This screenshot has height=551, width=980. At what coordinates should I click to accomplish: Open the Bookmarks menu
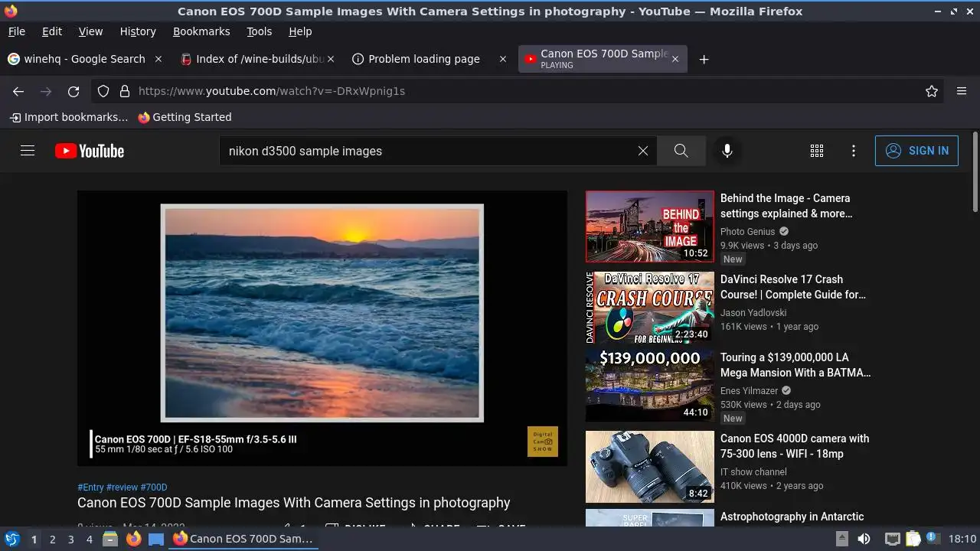(x=201, y=31)
